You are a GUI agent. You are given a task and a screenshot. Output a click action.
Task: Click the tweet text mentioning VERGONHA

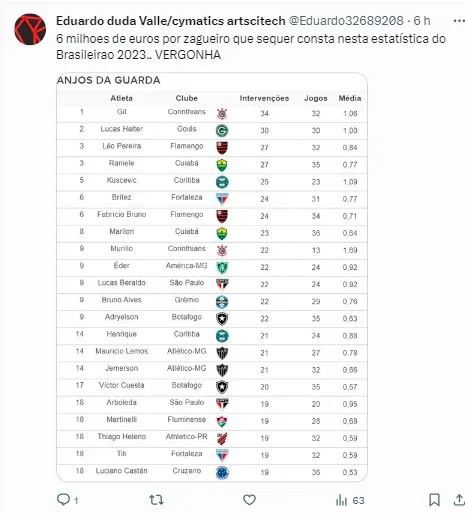(x=251, y=47)
